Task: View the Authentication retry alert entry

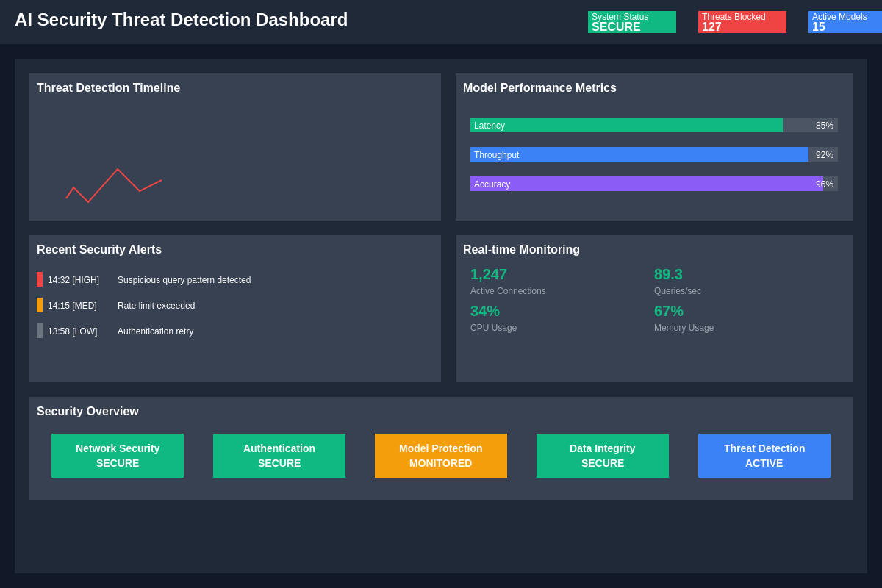Action: point(155,331)
